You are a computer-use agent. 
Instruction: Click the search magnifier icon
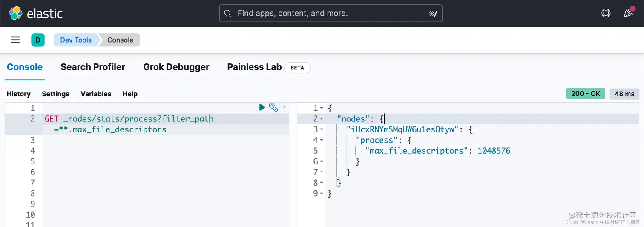pos(228,13)
